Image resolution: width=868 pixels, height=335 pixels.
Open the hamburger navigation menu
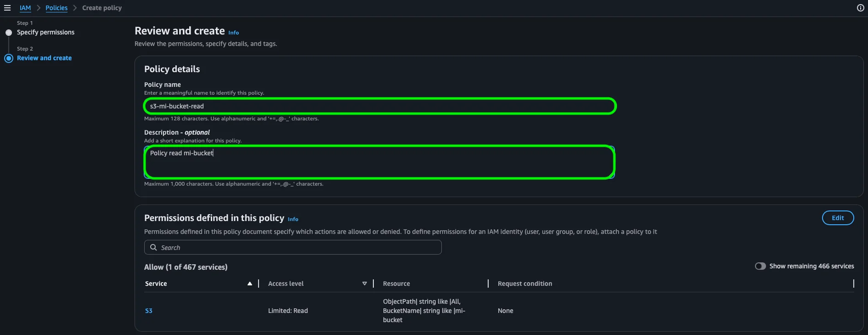(7, 8)
